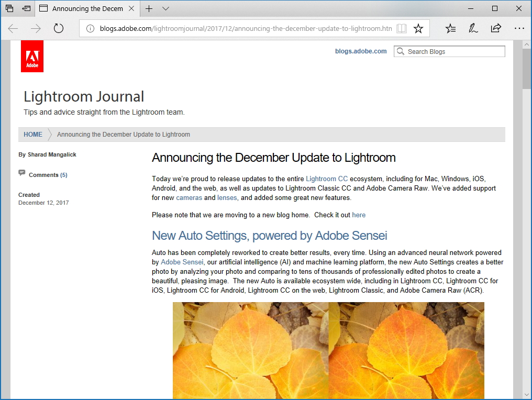Open the blogs.adobe.com link
Viewport: 532px width, 400px height.
[361, 51]
